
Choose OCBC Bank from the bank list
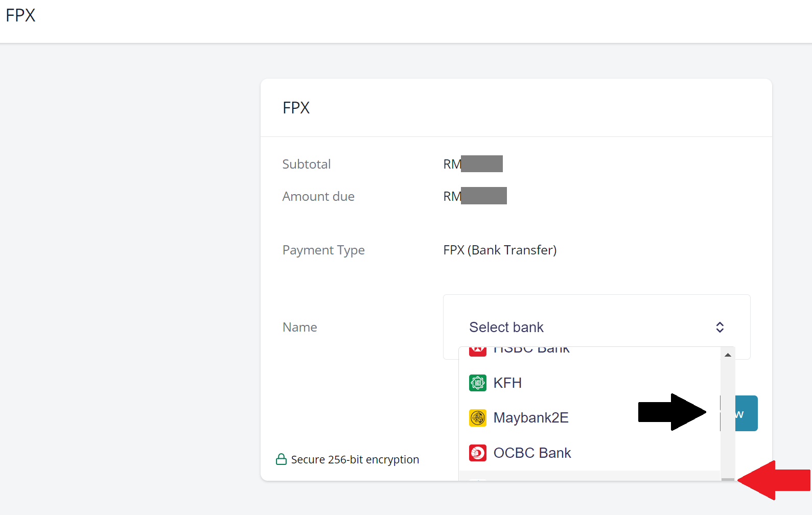tap(589, 453)
